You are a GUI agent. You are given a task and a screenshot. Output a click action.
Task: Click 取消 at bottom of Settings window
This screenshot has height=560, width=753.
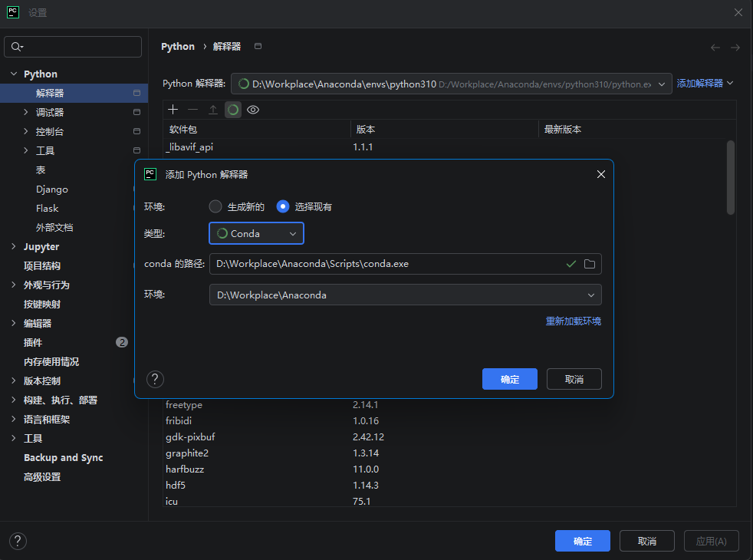tap(647, 542)
